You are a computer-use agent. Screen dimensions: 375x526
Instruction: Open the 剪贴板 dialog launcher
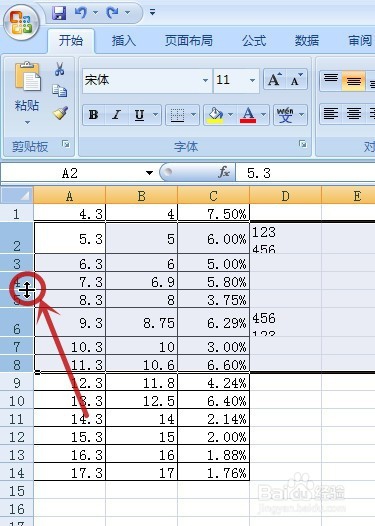tap(66, 145)
